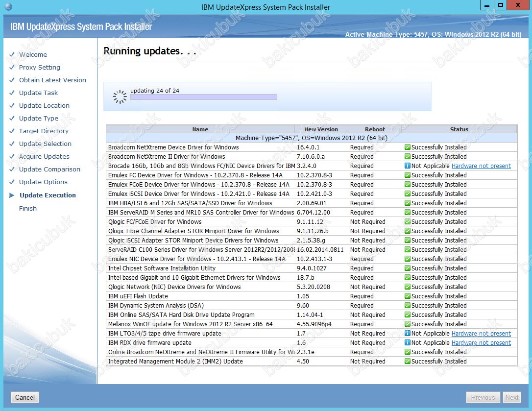Select the Obtain Latest Version step

click(52, 80)
